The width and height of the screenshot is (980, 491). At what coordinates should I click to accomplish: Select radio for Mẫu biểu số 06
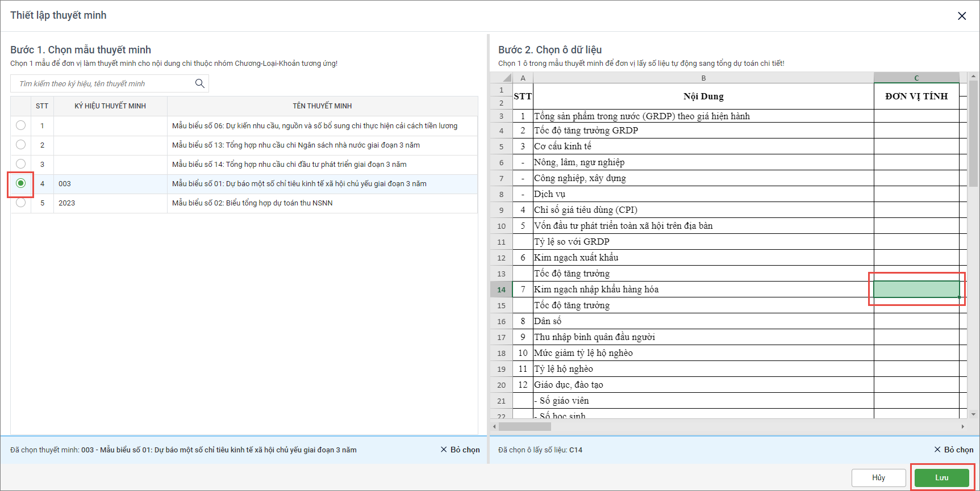21,125
